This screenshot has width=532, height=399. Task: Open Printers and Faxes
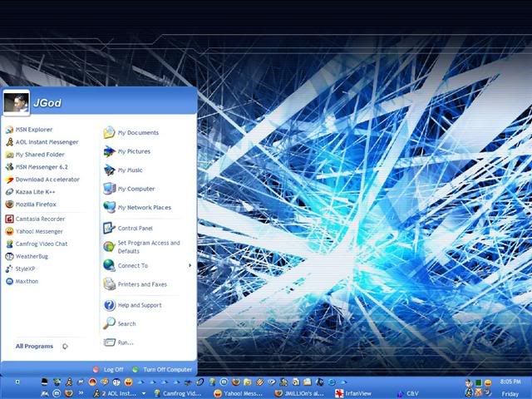point(135,284)
